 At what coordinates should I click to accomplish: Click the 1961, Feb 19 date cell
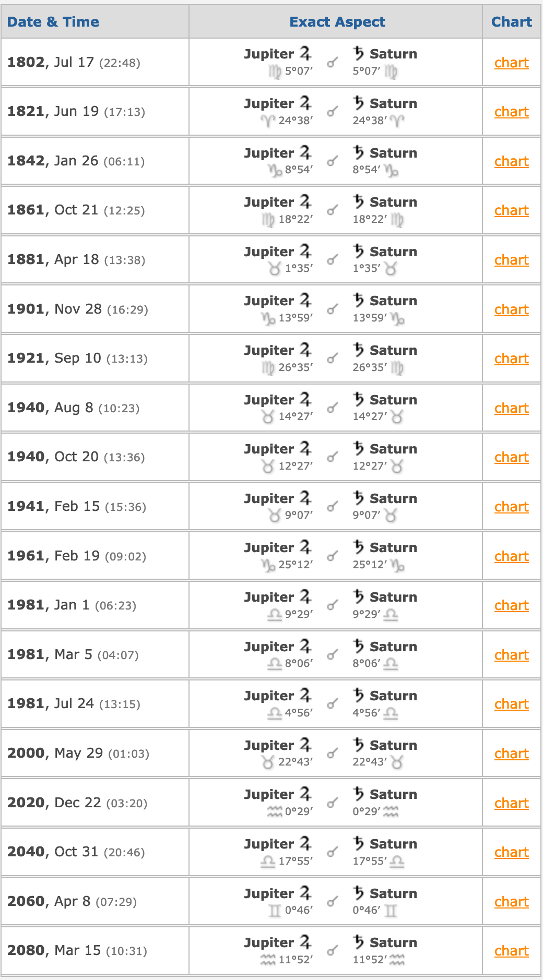[x=76, y=556]
